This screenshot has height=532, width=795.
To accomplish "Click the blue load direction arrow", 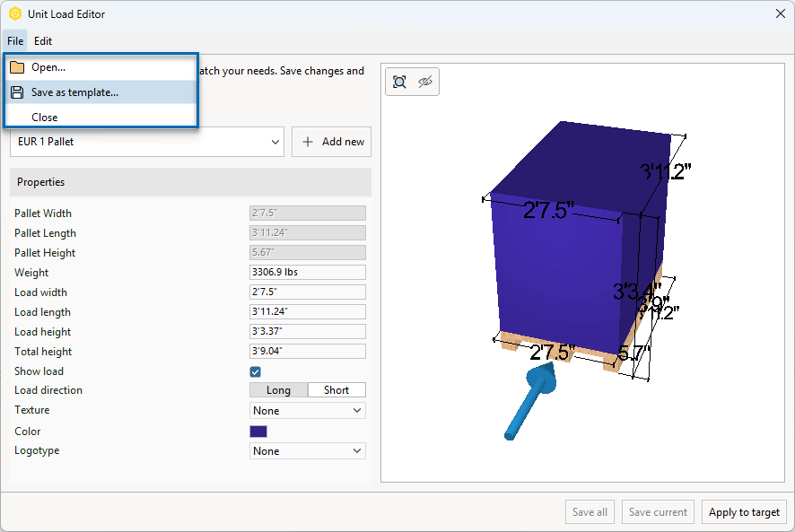I will pyautogui.click(x=529, y=401).
